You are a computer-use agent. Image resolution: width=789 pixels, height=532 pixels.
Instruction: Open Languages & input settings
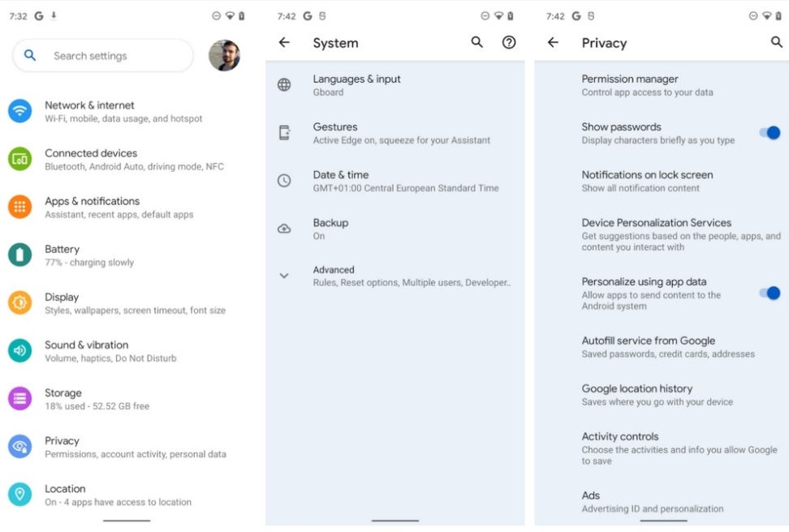tap(395, 85)
